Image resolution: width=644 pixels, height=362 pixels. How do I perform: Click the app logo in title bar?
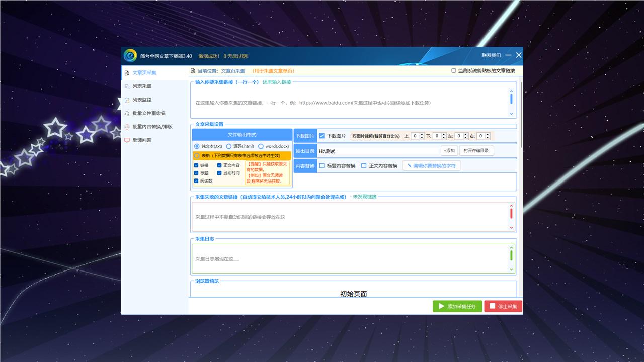(x=130, y=55)
